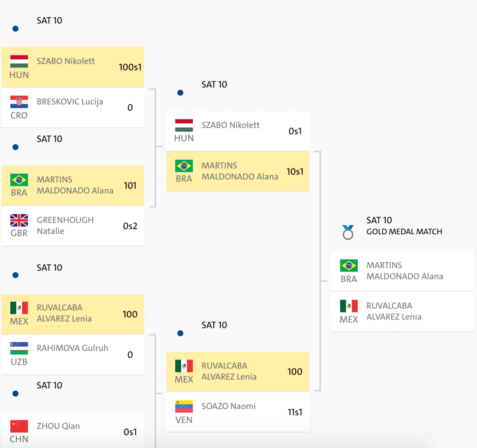This screenshot has height=448, width=477.
Task: Click Hungary flag in the row scoring 100s1
Action: [19, 61]
